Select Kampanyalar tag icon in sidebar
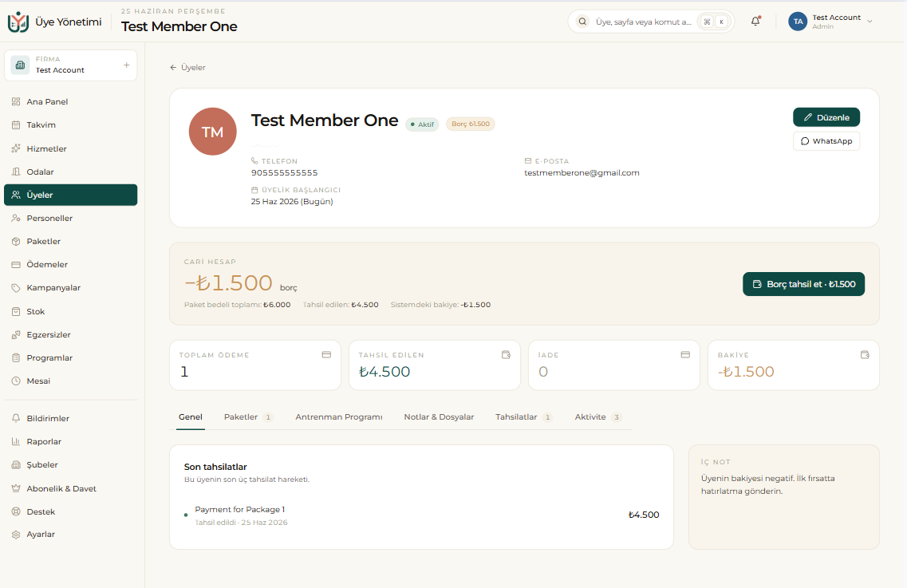Screen dimensions: 907x588 pos(16,288)
